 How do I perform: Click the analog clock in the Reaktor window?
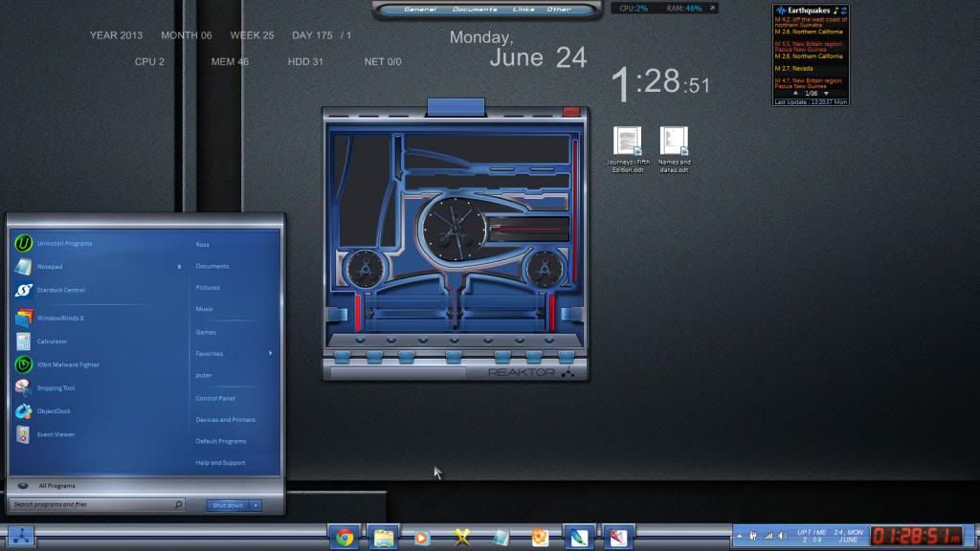[455, 228]
